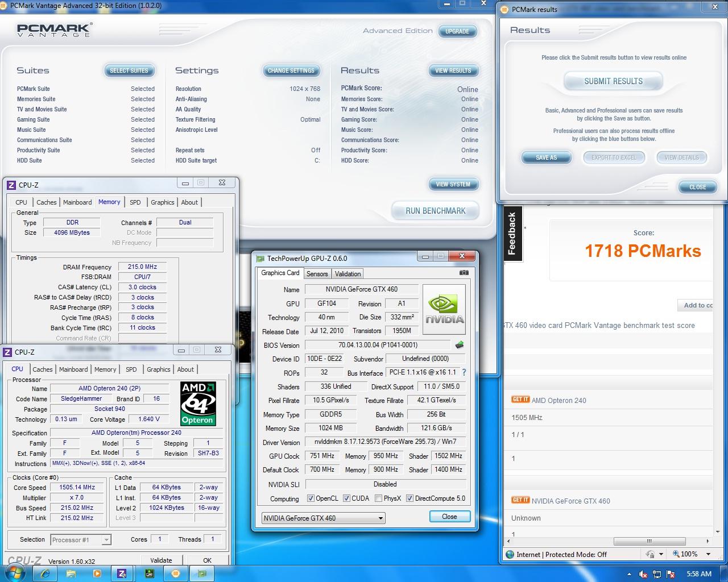Open the Windows Start orb
Image resolution: width=728 pixels, height=582 pixels.
[15, 572]
